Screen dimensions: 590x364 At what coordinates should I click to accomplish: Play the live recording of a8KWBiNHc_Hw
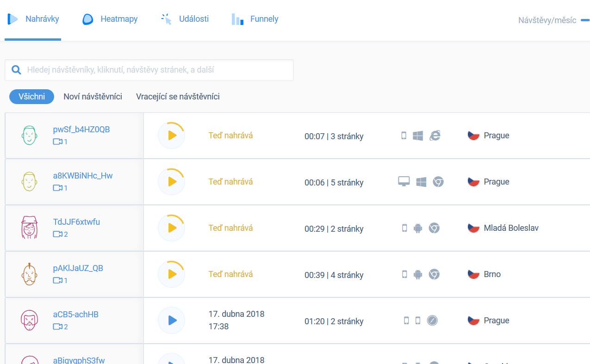pyautogui.click(x=172, y=182)
